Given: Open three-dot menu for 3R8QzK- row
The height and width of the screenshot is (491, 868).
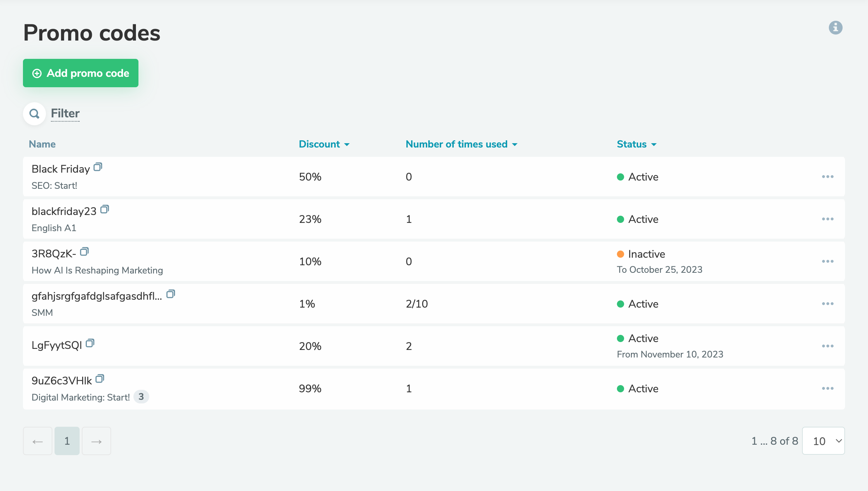Looking at the screenshot, I should 827,261.
